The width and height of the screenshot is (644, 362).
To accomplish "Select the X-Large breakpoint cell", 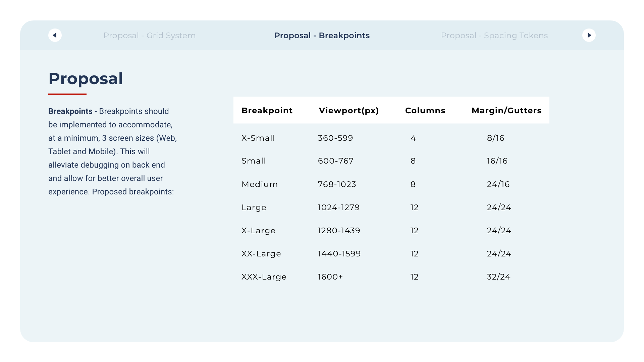I will 259,231.
